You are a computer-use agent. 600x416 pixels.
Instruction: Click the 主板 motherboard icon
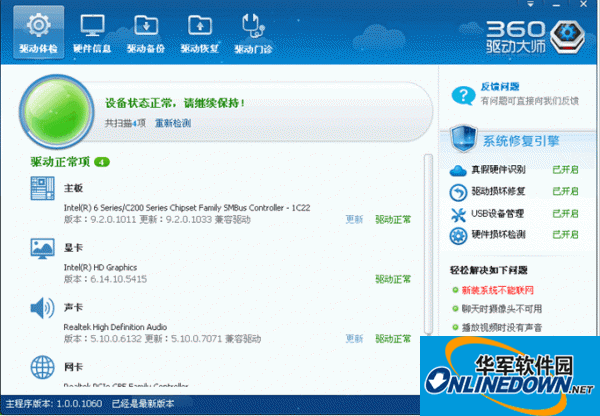tap(42, 188)
